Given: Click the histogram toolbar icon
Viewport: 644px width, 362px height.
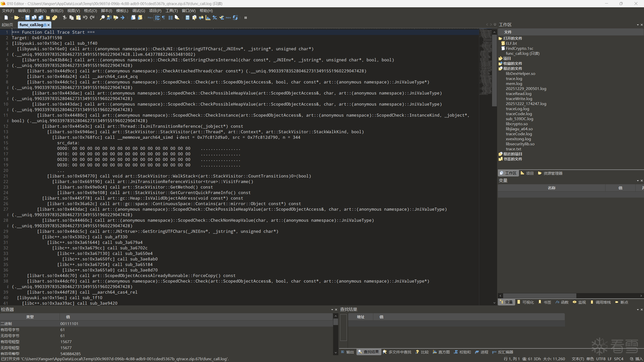Looking at the screenshot, I should click(208, 18).
